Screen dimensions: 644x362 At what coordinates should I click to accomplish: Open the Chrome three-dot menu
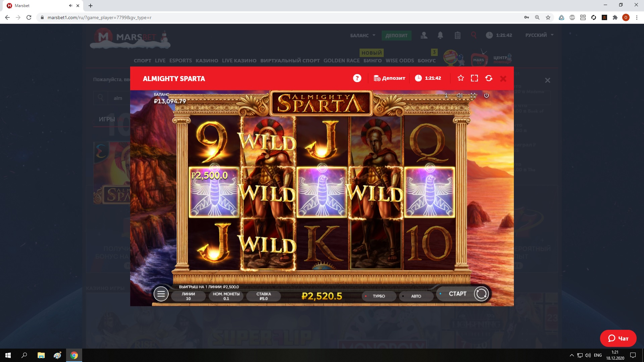tap(637, 17)
